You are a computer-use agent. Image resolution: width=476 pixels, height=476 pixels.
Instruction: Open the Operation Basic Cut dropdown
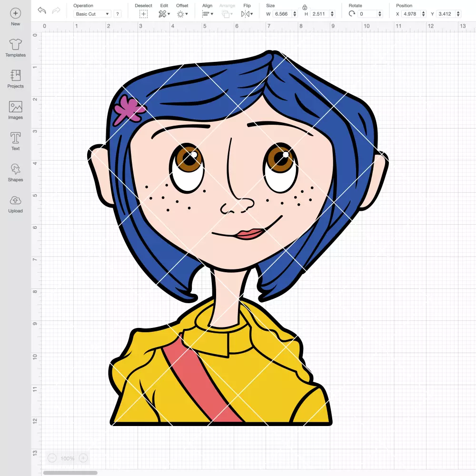pyautogui.click(x=92, y=14)
